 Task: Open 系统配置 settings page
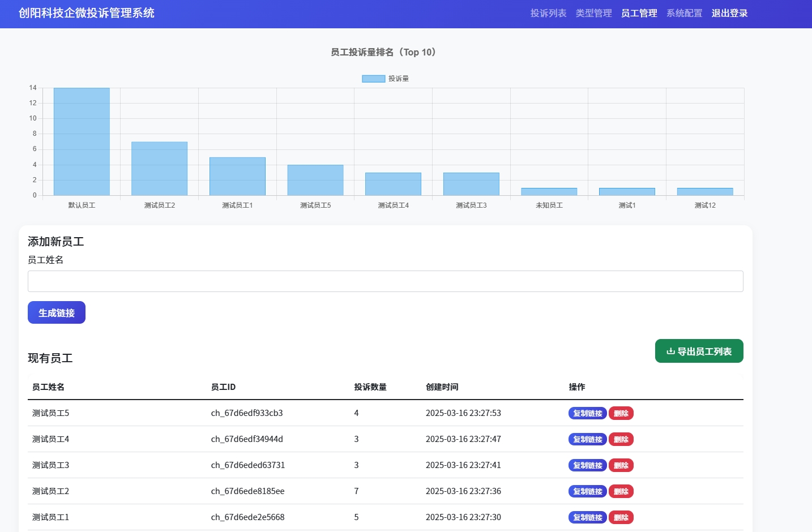point(684,13)
